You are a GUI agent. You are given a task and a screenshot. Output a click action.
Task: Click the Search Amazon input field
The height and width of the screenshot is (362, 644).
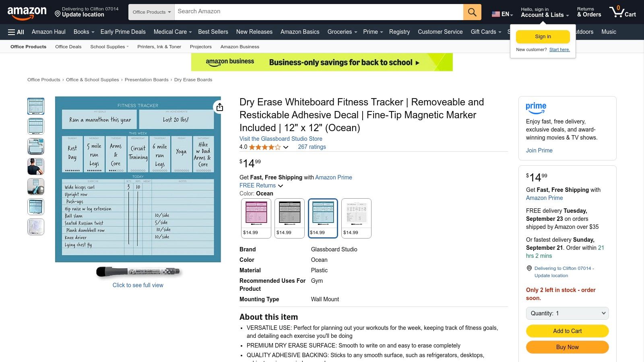[318, 12]
